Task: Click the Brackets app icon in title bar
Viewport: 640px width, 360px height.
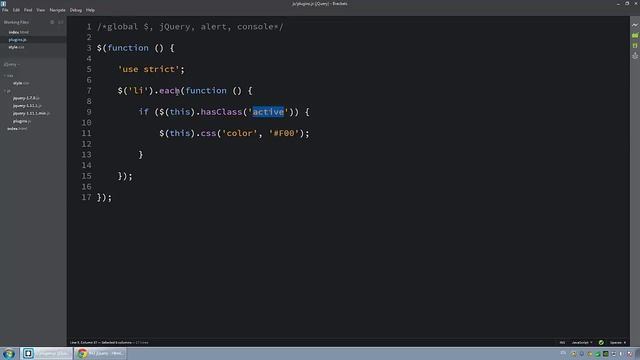Action: click(3, 3)
